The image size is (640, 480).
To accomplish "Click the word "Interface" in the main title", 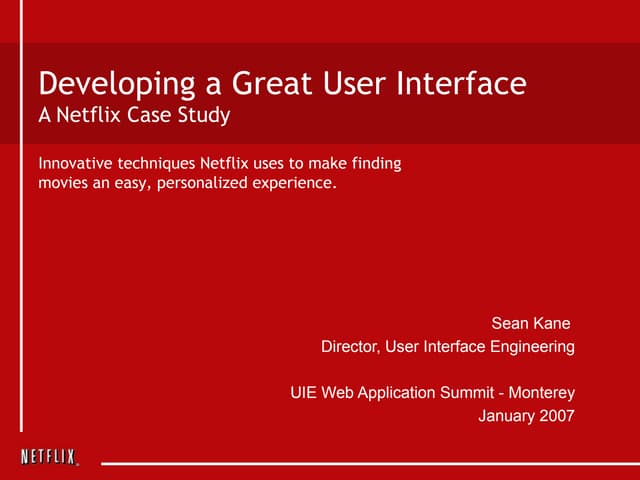I will pos(469,84).
